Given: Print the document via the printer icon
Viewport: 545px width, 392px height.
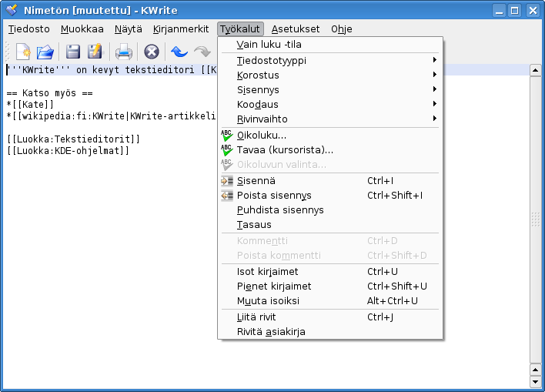Looking at the screenshot, I should 124,52.
